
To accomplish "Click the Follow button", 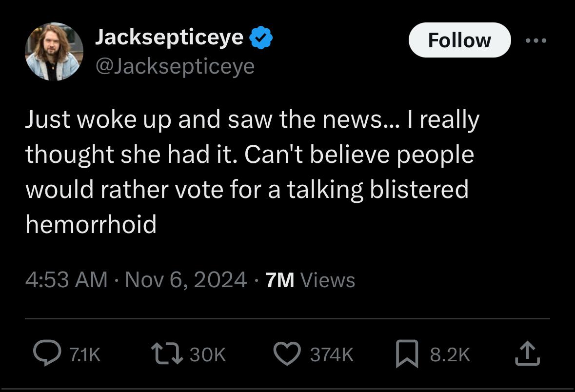I will [459, 40].
